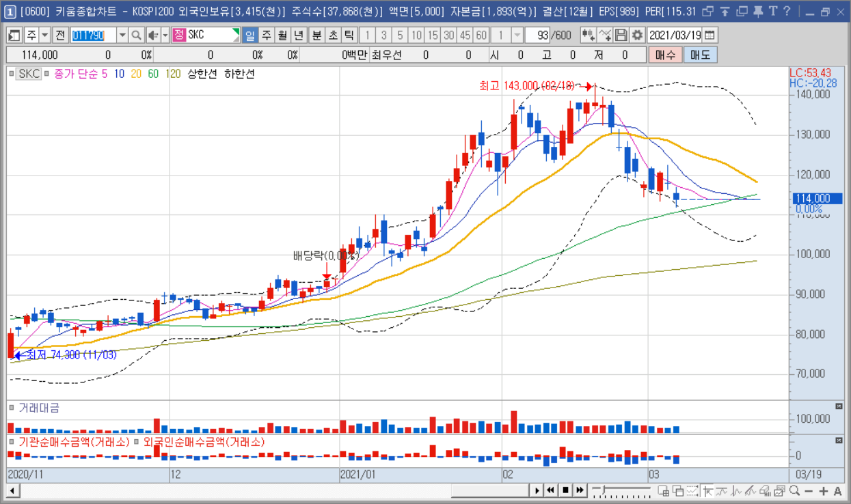Choose the 5 interval button
This screenshot has width=851, height=504.
pyautogui.click(x=400, y=35)
